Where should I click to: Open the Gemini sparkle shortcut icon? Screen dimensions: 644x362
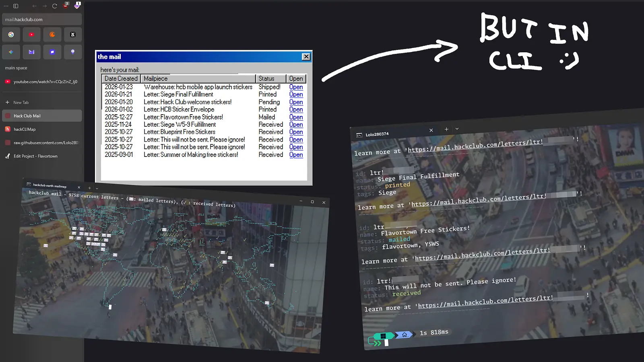coord(11,52)
